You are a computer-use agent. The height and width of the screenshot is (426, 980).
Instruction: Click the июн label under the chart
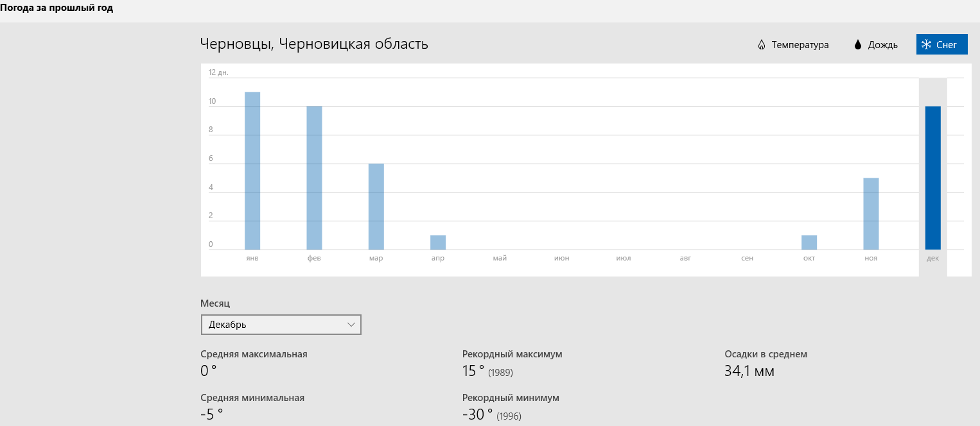pos(561,258)
